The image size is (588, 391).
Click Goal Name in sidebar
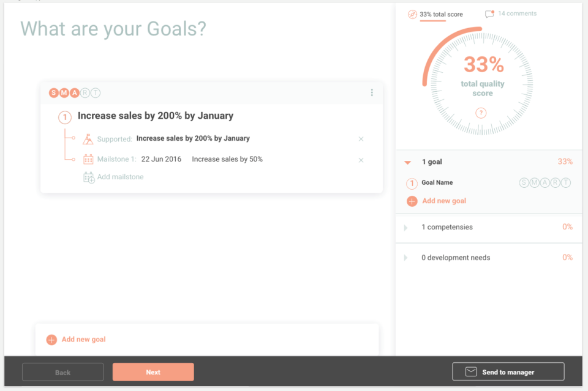click(437, 182)
